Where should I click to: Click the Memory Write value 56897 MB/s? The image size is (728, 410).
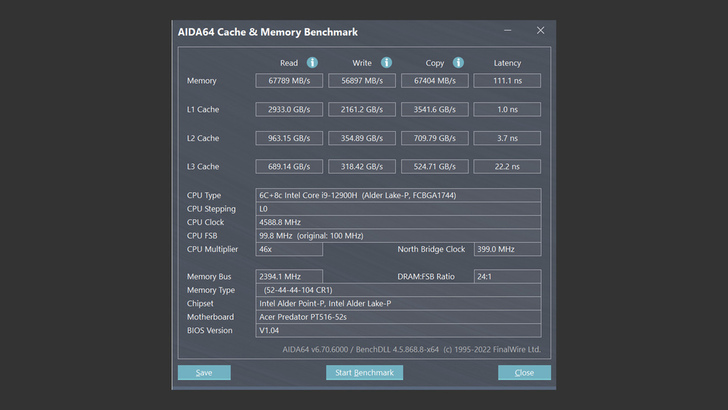362,81
